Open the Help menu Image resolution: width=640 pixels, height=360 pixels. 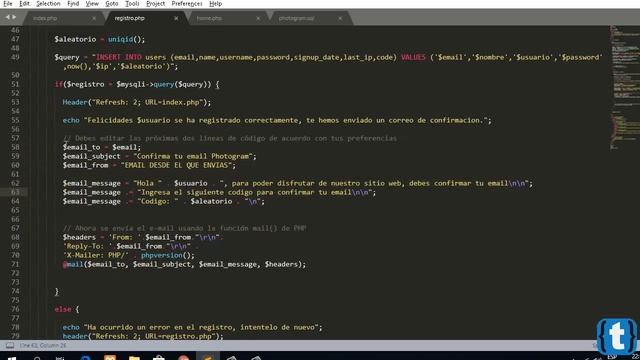coord(216,4)
